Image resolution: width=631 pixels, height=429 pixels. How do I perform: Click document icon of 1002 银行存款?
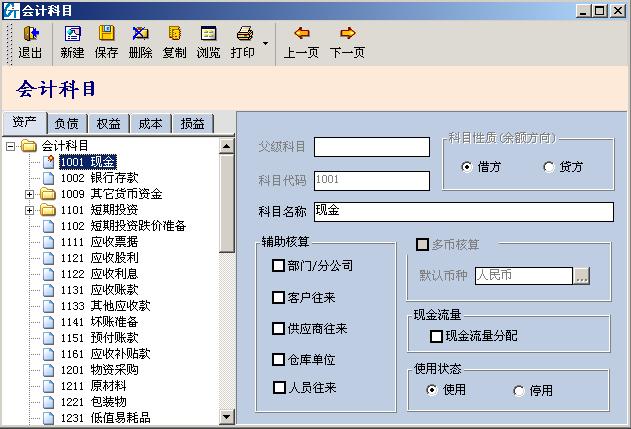coord(49,178)
